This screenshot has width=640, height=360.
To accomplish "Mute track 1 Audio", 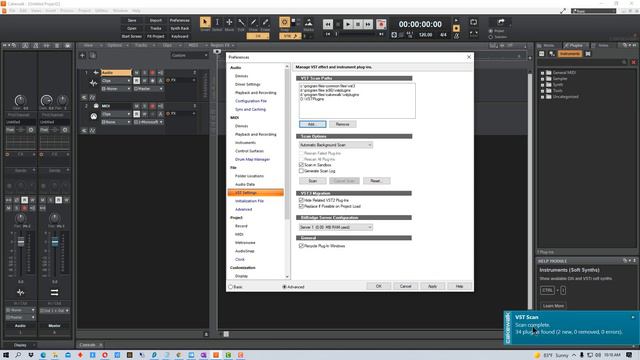I will click(x=136, y=73).
